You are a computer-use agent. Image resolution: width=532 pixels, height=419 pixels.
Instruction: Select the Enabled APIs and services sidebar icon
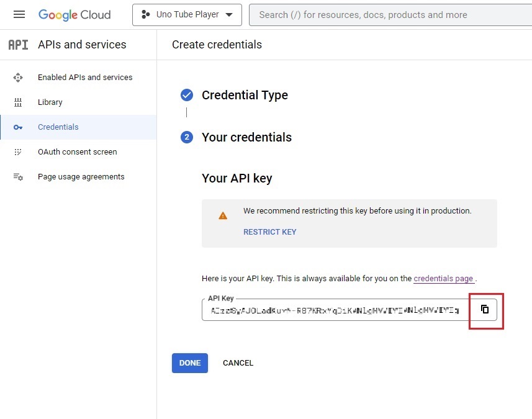(x=18, y=77)
